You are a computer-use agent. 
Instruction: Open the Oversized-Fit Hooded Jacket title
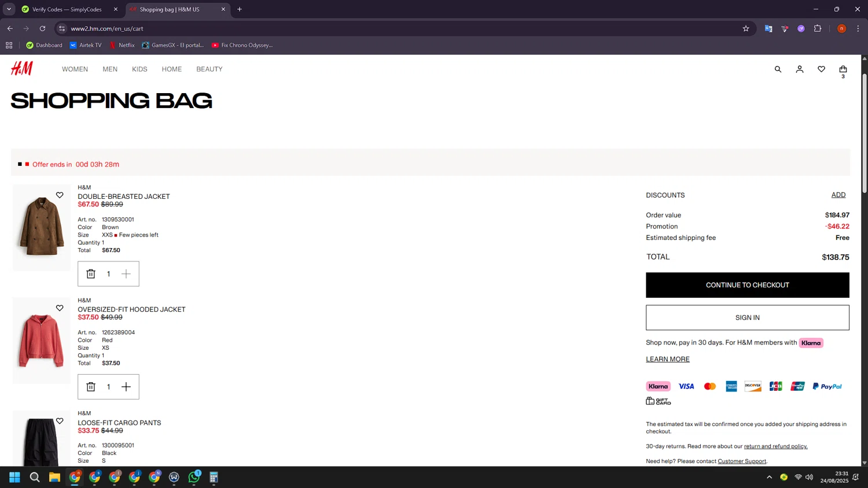pos(132,309)
